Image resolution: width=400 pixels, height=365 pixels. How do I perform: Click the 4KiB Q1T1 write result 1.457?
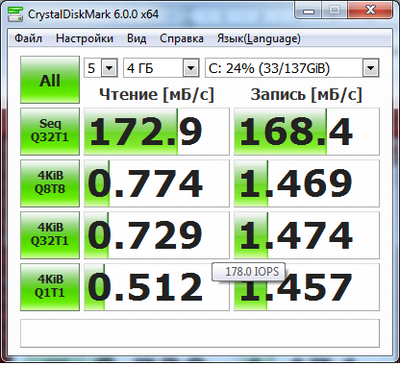click(307, 287)
